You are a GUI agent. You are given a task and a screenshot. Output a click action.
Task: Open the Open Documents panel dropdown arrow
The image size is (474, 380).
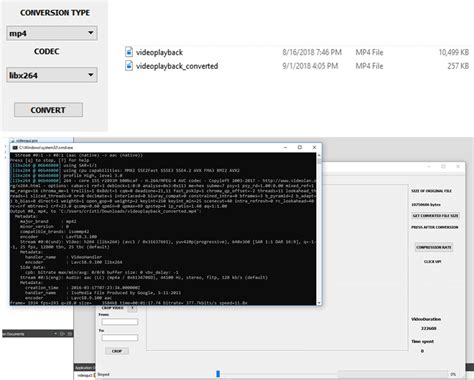(55, 334)
